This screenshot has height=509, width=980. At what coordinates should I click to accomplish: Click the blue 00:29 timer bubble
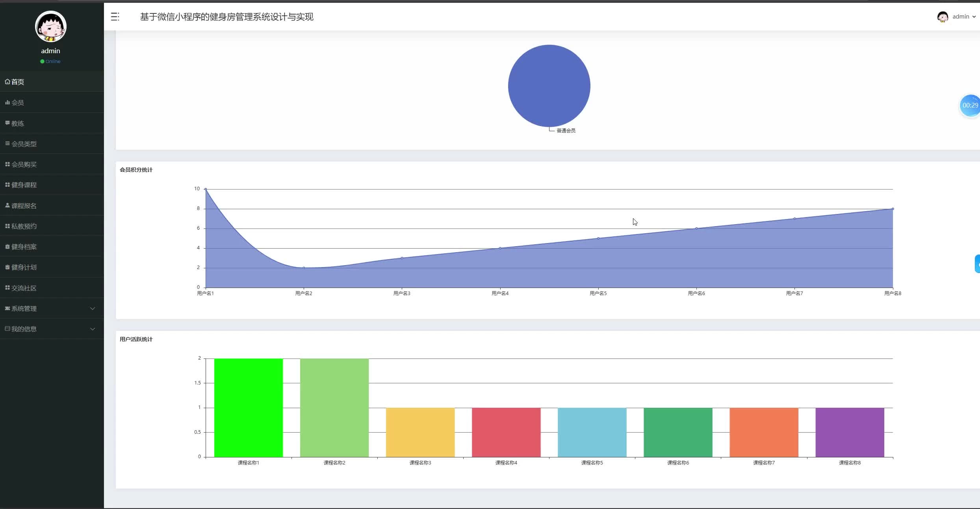pos(969,105)
